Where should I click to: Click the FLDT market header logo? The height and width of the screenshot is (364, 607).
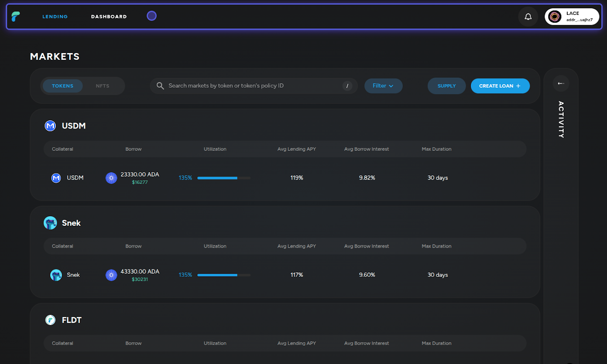(51, 320)
